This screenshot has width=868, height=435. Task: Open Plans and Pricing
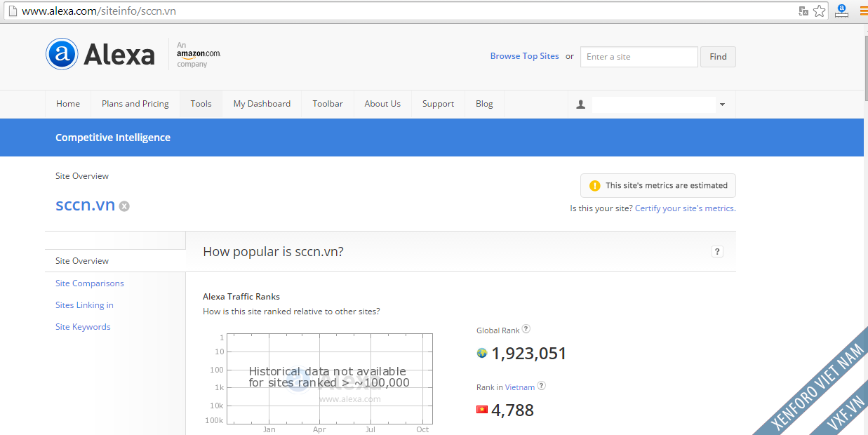pos(135,104)
